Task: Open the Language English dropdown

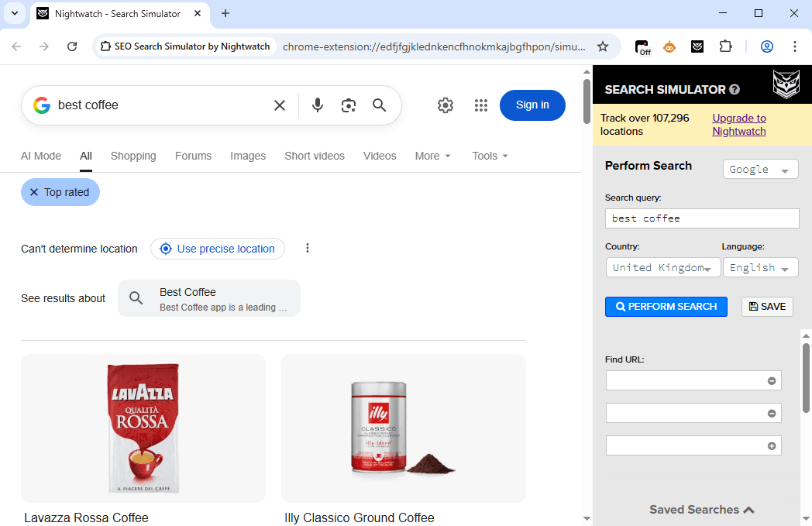Action: click(760, 268)
